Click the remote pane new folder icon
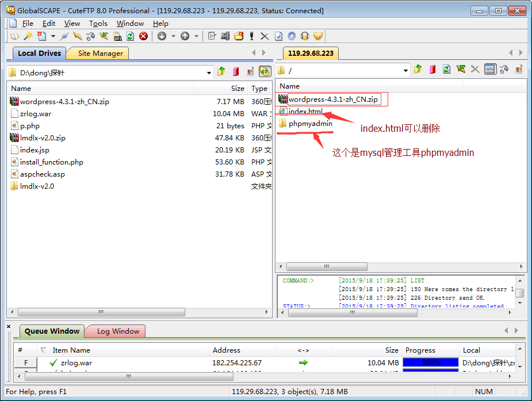Image resolution: width=532 pixels, height=401 pixels. point(519,70)
